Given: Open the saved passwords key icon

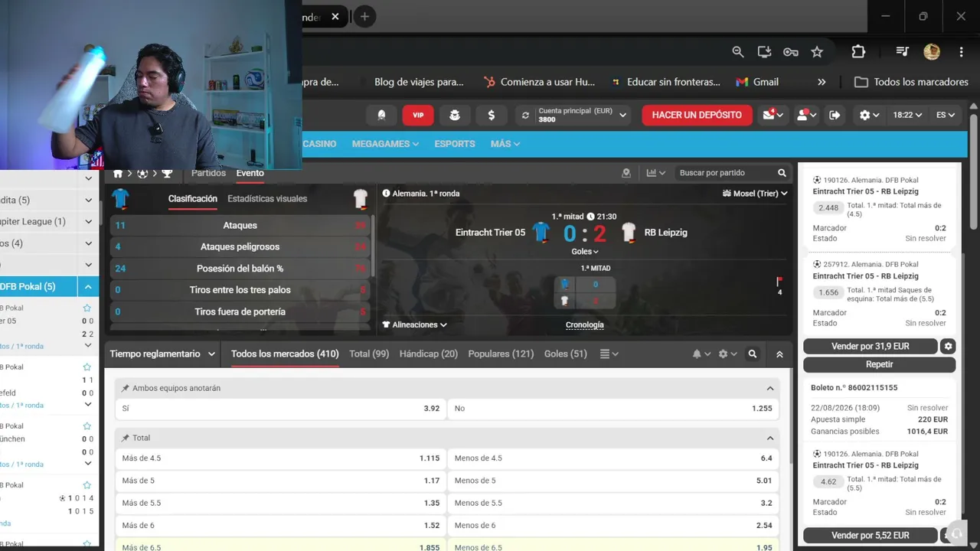Looking at the screenshot, I should coord(791,51).
